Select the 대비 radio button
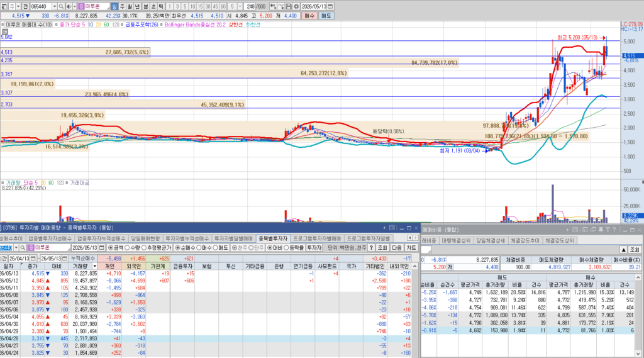The width and height of the screenshot is (644, 358). 270,248
